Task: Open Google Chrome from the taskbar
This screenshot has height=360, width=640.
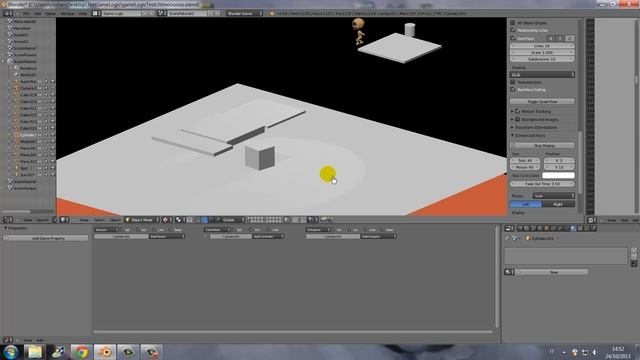Action: pyautogui.click(x=81, y=352)
